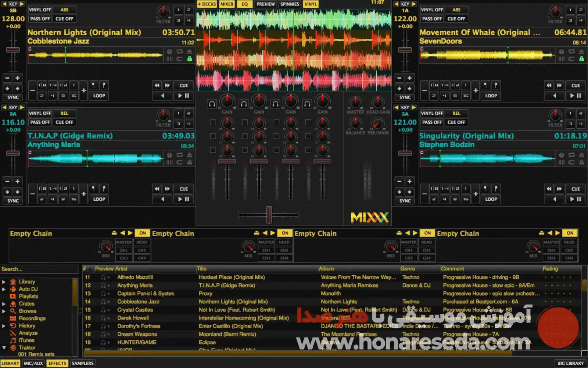Expand the Auto DJ tree node

pyautogui.click(x=4, y=289)
